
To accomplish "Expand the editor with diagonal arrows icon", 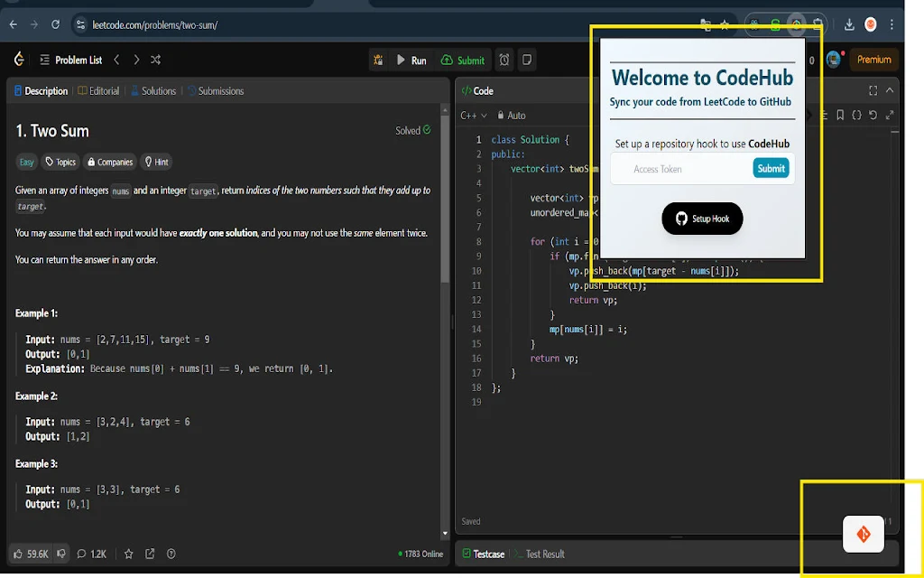I will [890, 115].
